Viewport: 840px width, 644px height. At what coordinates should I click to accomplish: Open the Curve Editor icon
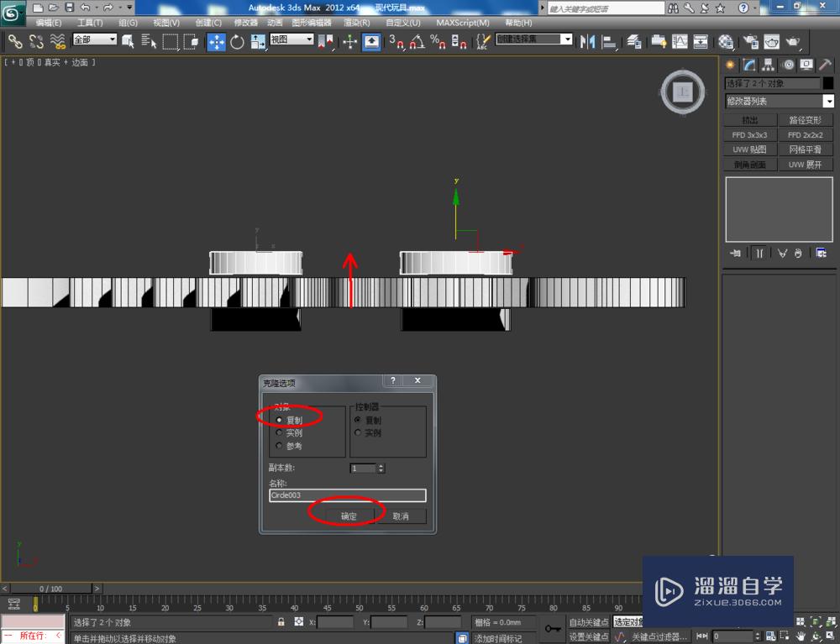click(x=680, y=41)
